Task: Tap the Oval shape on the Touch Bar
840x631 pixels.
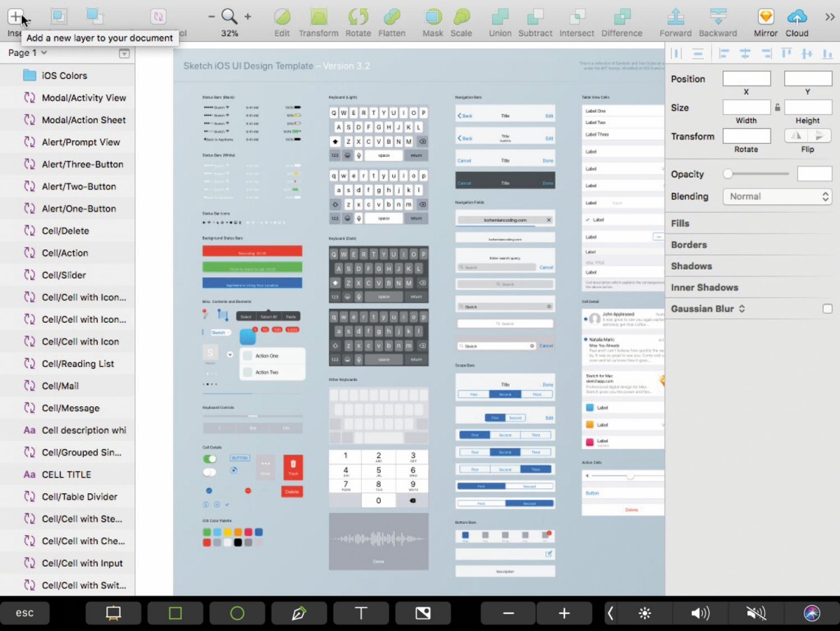Action: 237,613
